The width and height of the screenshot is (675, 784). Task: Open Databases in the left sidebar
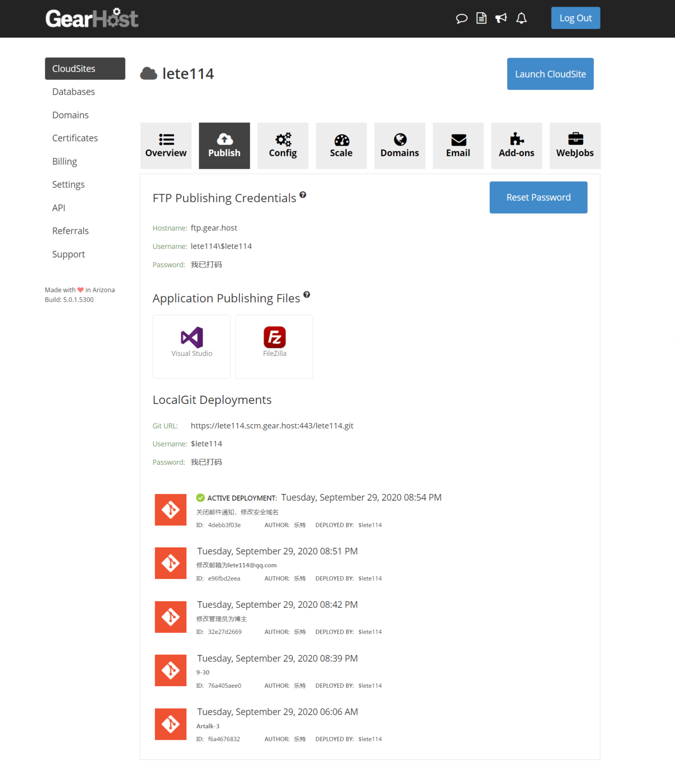coord(74,92)
